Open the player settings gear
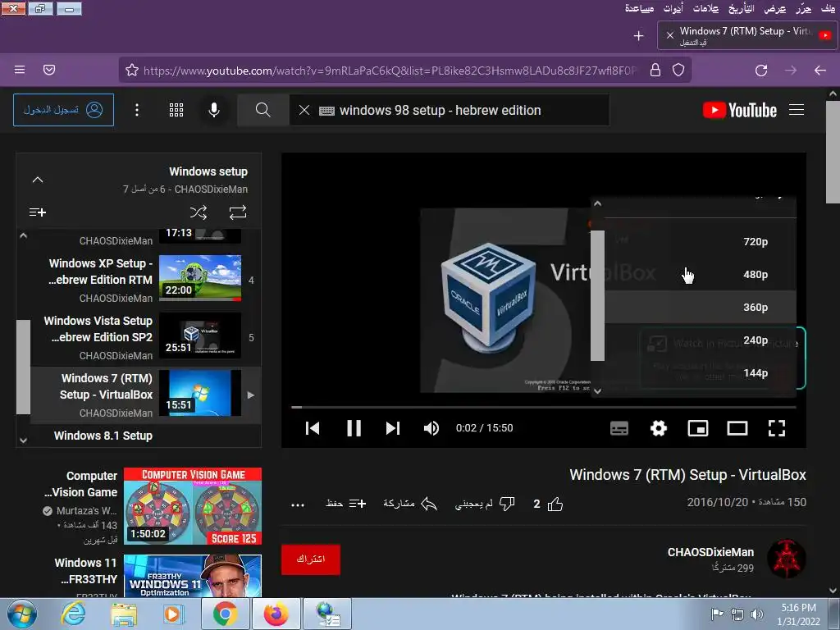The width and height of the screenshot is (840, 630). [x=659, y=428]
